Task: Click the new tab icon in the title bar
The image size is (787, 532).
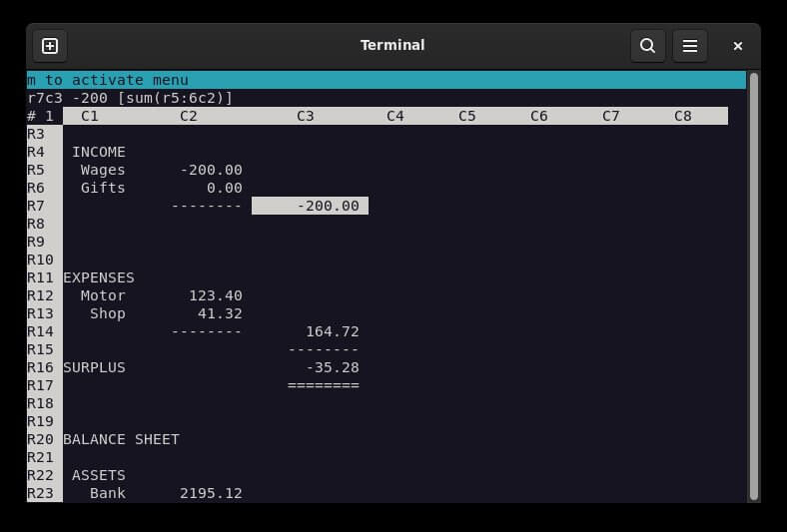Action: pyautogui.click(x=50, y=46)
